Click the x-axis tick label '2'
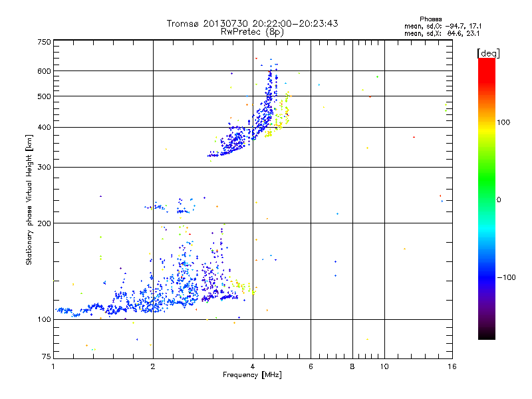The height and width of the screenshot is (399, 532). tap(153, 366)
